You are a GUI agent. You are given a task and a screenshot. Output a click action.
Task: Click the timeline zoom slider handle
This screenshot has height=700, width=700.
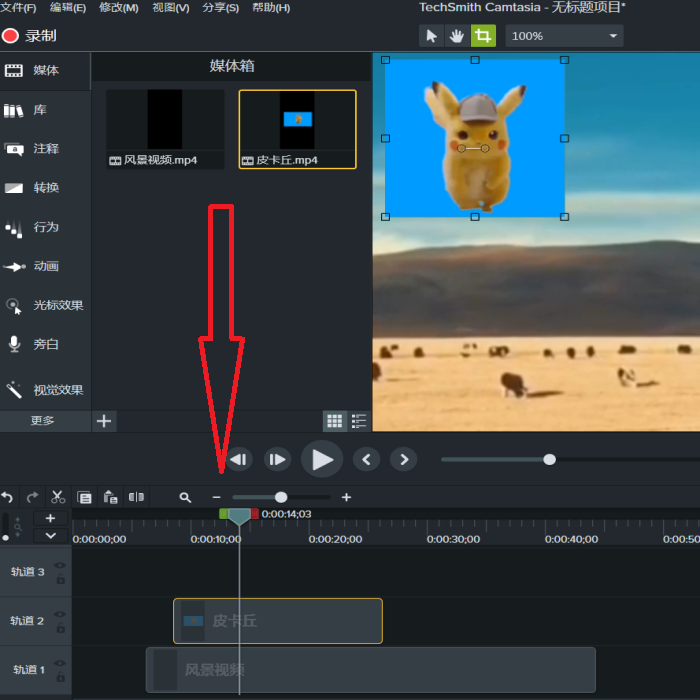point(281,497)
